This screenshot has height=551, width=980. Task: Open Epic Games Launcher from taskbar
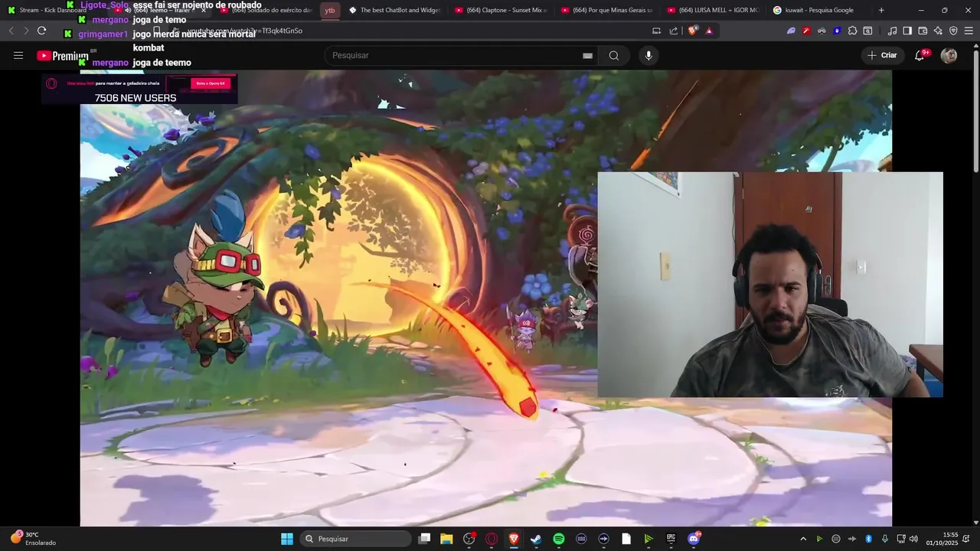click(x=671, y=539)
